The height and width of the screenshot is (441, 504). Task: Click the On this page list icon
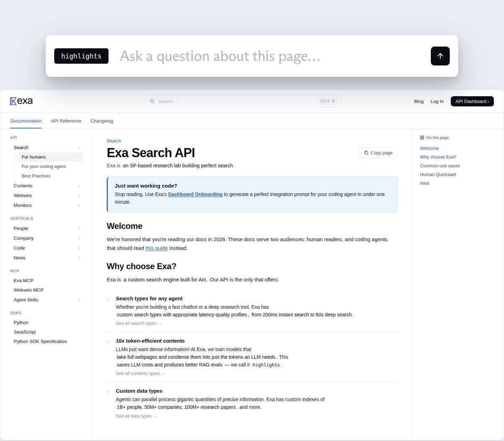(x=422, y=138)
